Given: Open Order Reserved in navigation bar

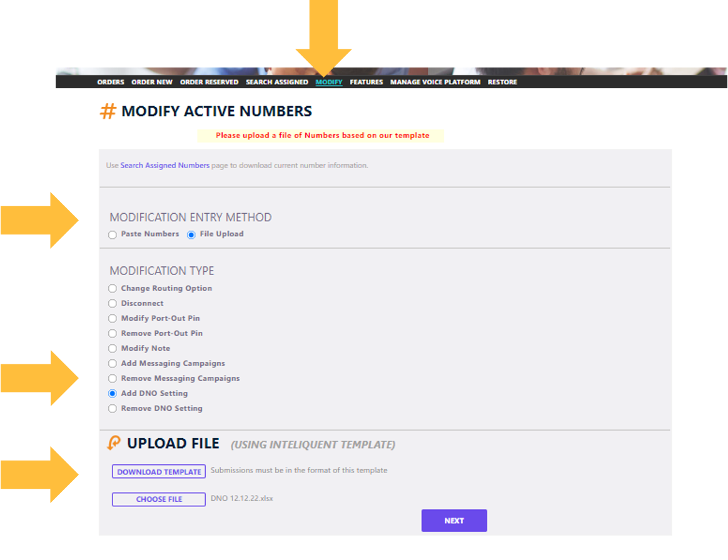Looking at the screenshot, I should pyautogui.click(x=209, y=82).
